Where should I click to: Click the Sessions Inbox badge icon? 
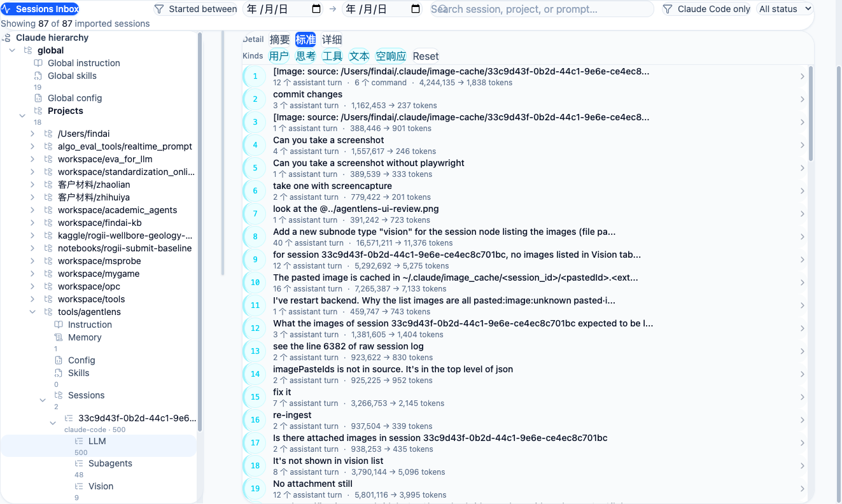point(7,9)
